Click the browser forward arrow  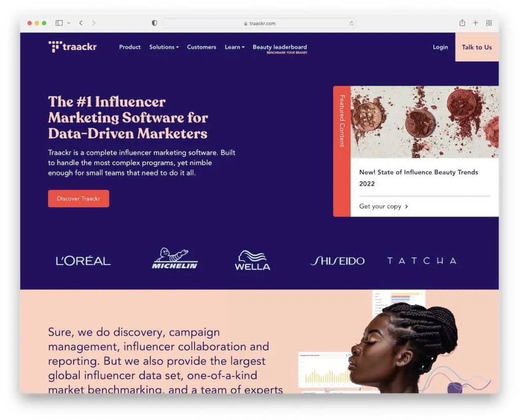pyautogui.click(x=94, y=23)
